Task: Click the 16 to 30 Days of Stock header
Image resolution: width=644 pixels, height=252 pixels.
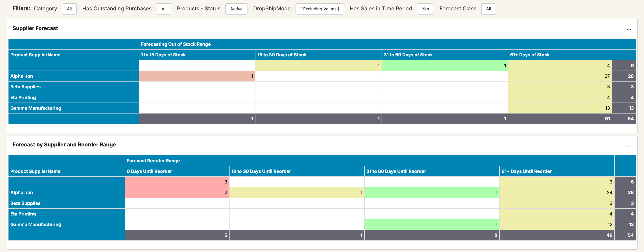Action: (x=282, y=55)
